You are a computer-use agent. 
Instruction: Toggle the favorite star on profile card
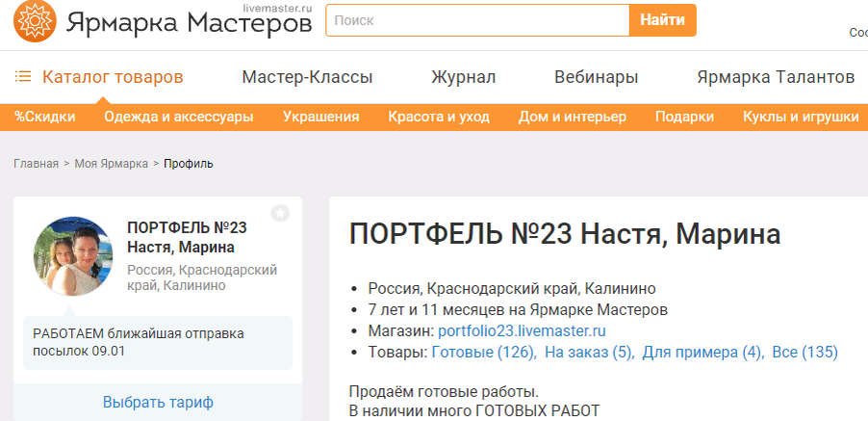(280, 213)
